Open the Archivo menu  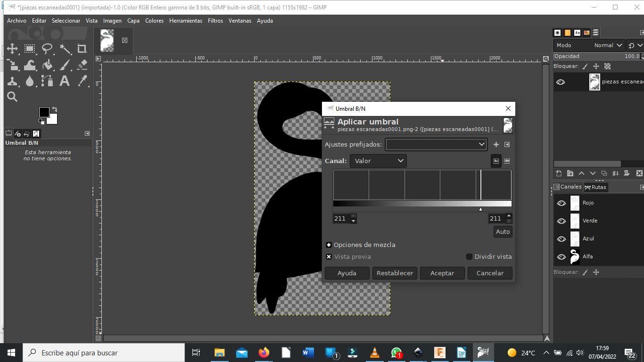coord(17,21)
